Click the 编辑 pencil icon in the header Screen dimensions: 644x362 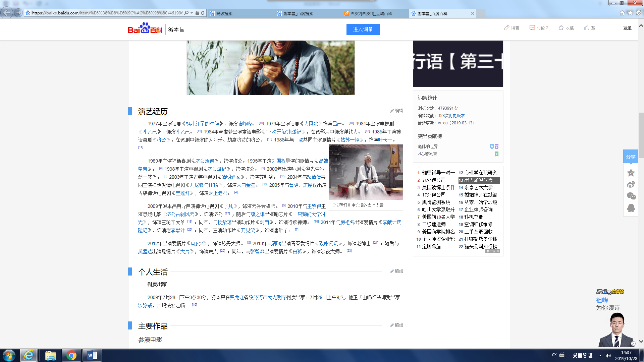click(x=506, y=28)
